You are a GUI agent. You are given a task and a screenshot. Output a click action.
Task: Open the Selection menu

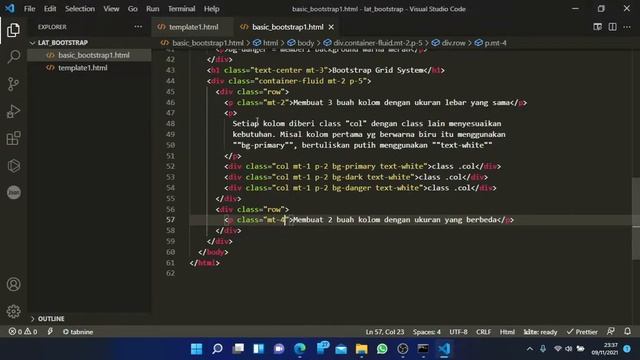pos(80,9)
